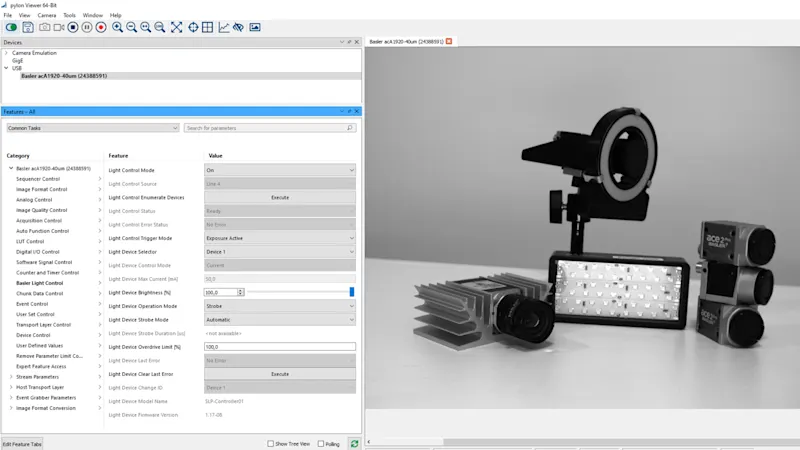
Task: Click the zoom in magnifier icon
Action: [x=117, y=27]
